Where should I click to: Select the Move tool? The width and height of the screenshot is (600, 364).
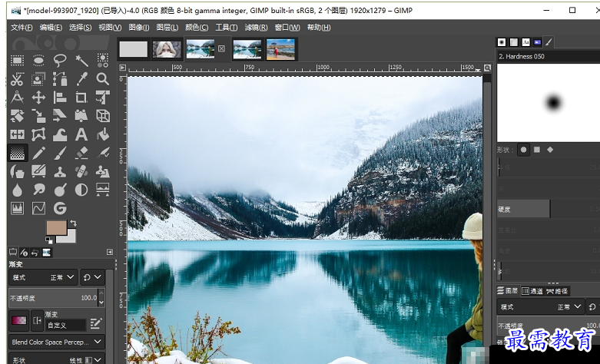pyautogui.click(x=38, y=98)
